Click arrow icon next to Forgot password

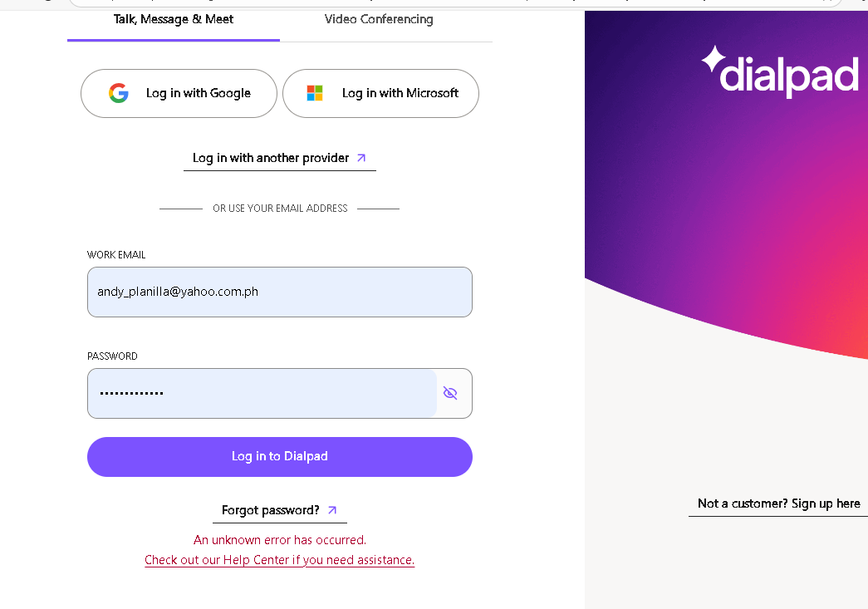pos(332,510)
